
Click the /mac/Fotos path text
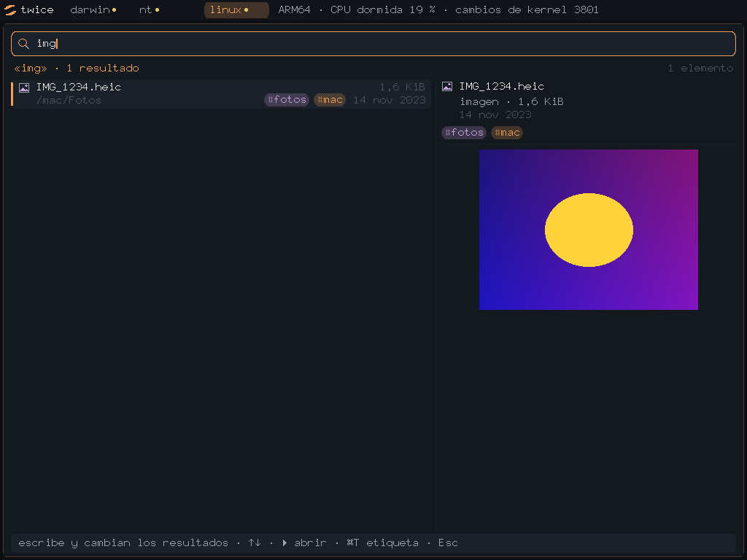[x=69, y=101]
